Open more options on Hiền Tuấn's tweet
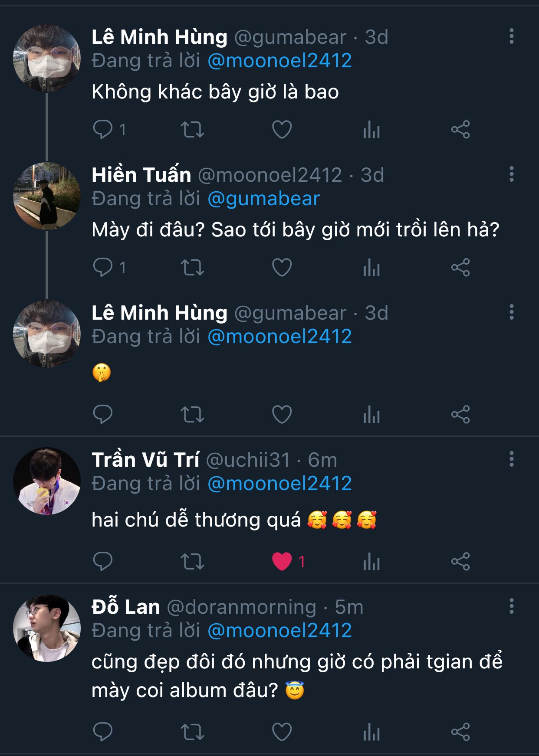Viewport: 539px width, 756px height. tap(512, 174)
